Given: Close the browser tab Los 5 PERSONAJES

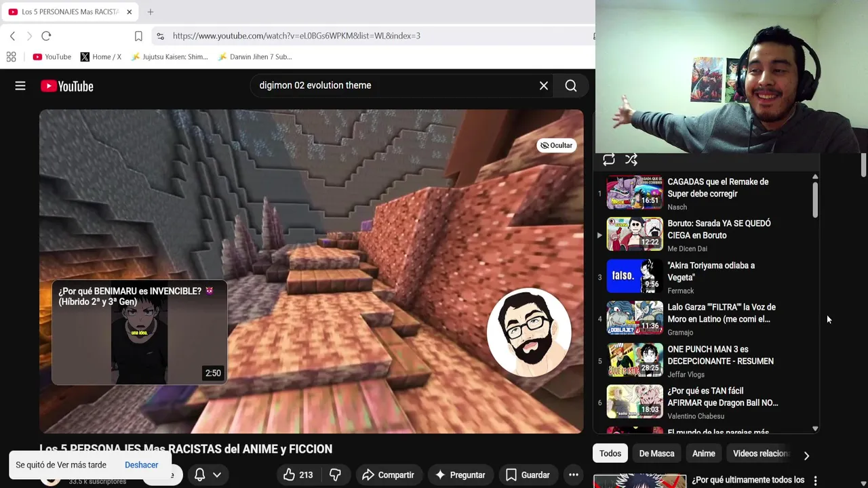Looking at the screenshot, I should pos(129,12).
